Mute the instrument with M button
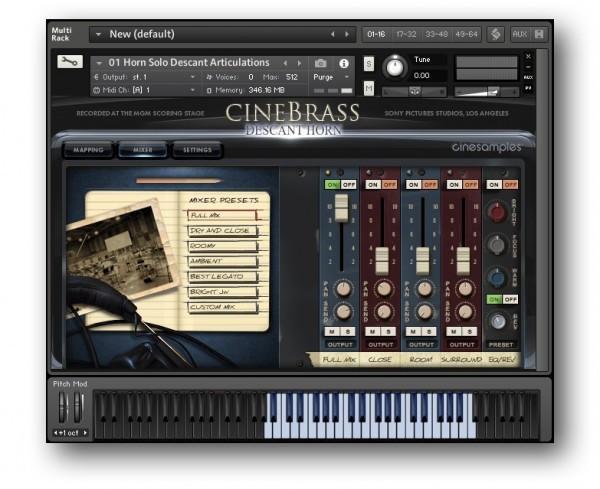This screenshot has width=600, height=489. pos(368,89)
